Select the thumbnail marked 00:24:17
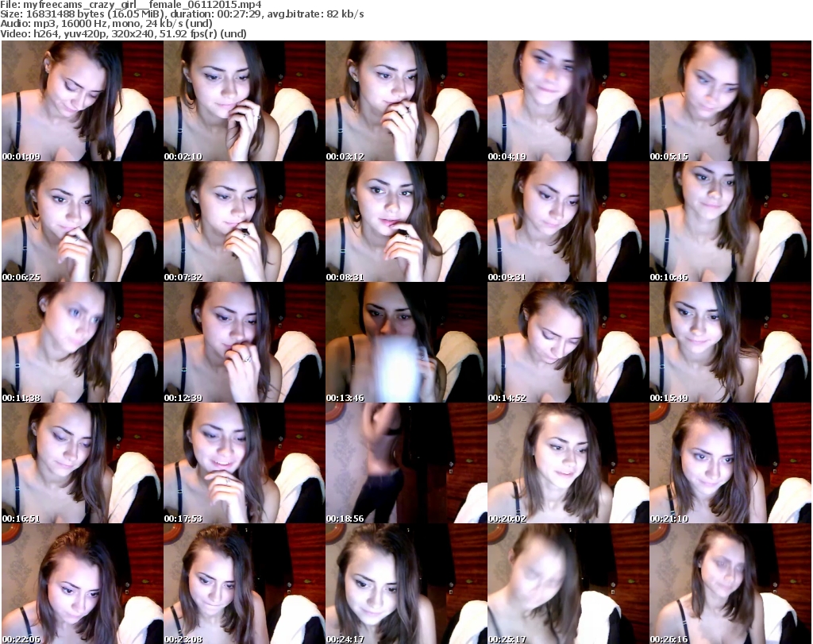The height and width of the screenshot is (644, 813). coord(405,584)
